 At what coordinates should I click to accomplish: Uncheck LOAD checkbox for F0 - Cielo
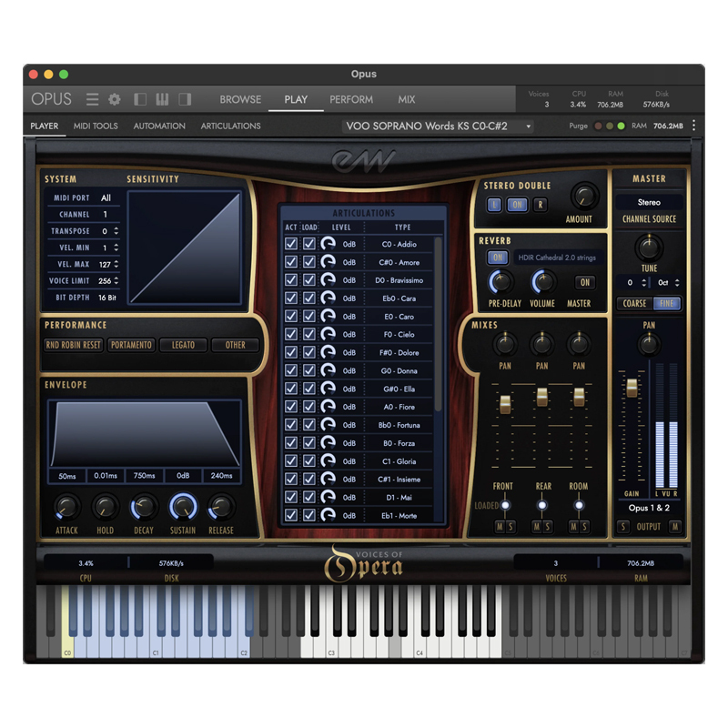coord(309,334)
